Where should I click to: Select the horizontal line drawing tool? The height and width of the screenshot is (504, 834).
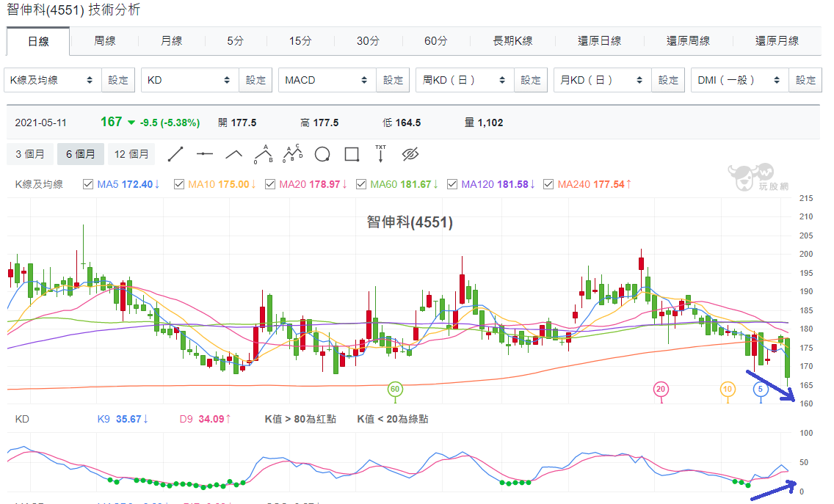coord(205,154)
